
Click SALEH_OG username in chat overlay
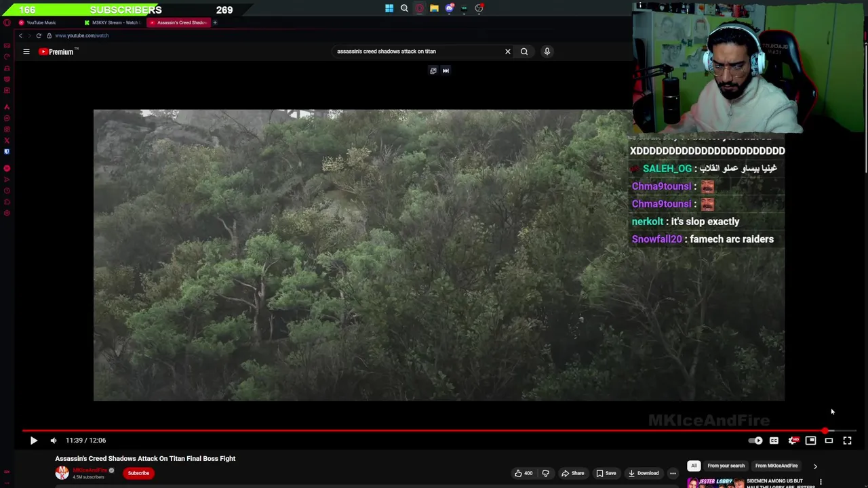667,169
